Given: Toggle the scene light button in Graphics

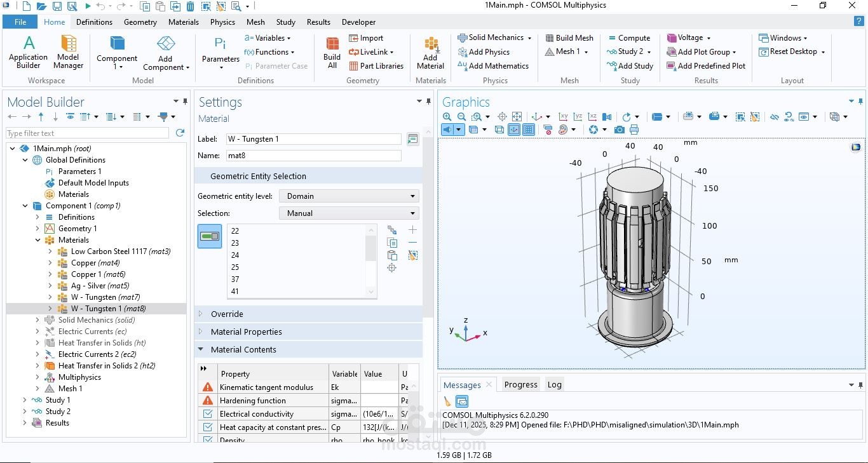Looking at the screenshot, I should pos(448,130).
